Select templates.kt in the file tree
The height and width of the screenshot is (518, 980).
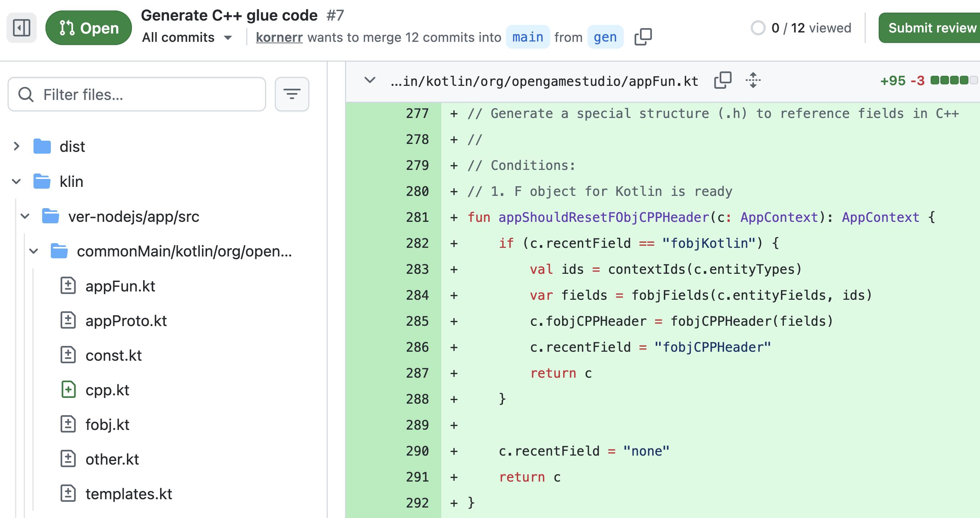129,494
